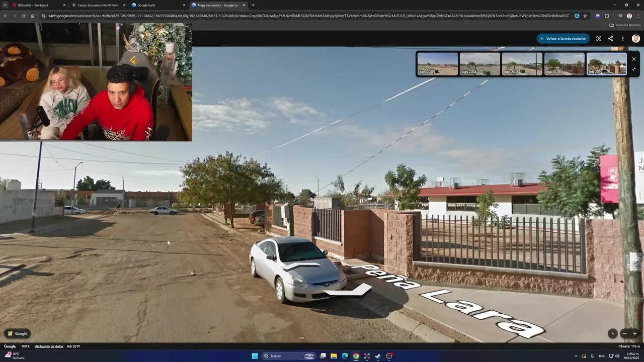Open the browser extensions puzzle icon
This screenshot has width=644, height=362.
click(x=607, y=16)
